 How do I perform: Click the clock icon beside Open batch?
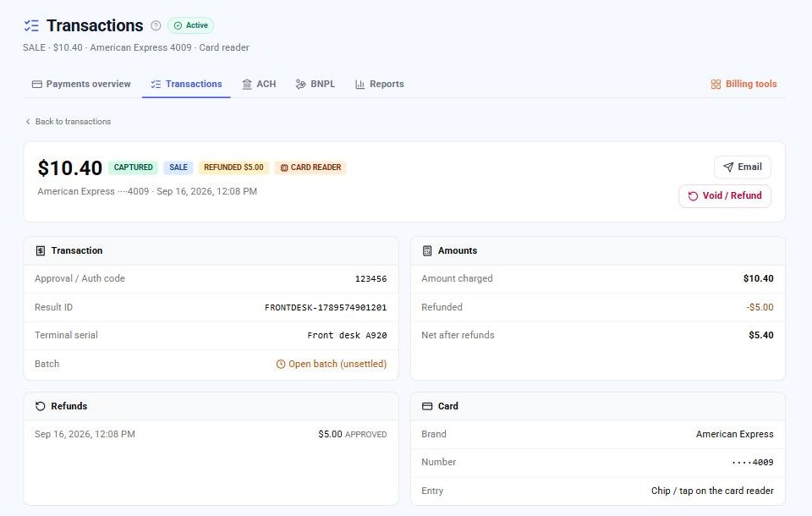tap(281, 365)
